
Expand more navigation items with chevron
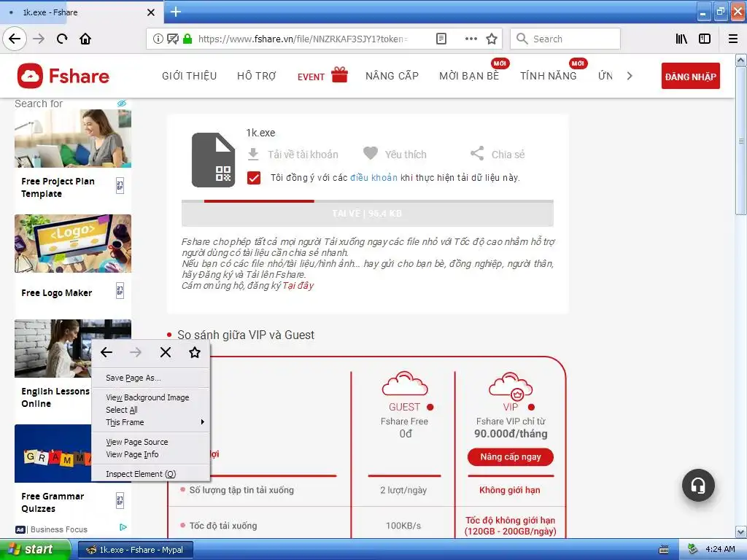coord(630,76)
